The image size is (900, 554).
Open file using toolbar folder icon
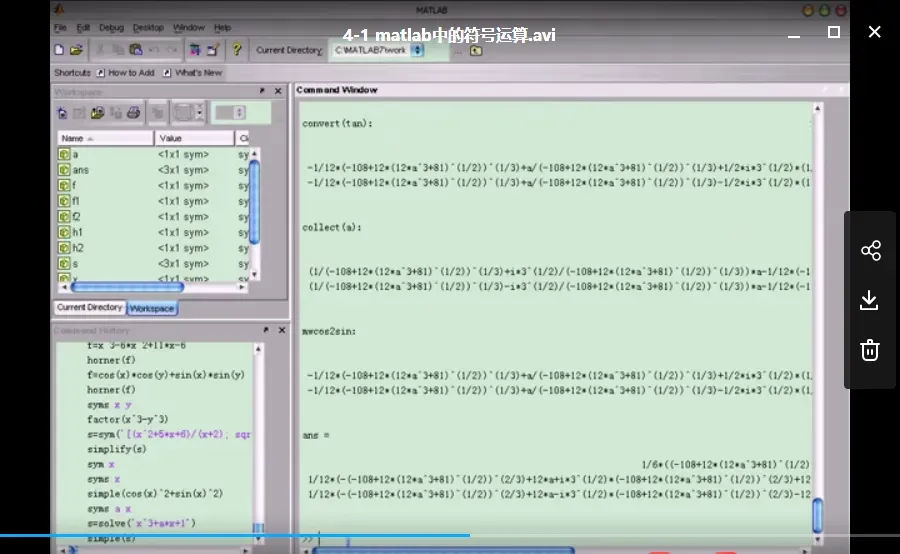click(76, 50)
